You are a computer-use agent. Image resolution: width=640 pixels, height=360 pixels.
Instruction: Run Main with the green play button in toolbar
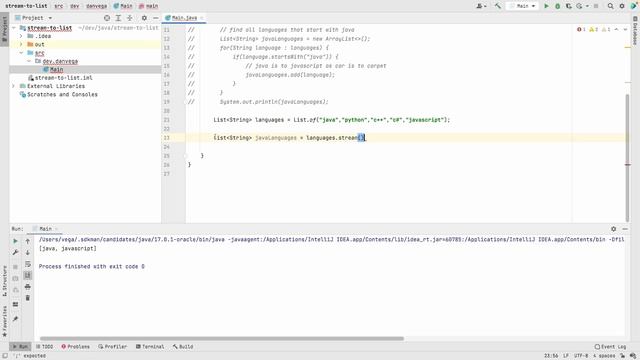pyautogui.click(x=546, y=6)
